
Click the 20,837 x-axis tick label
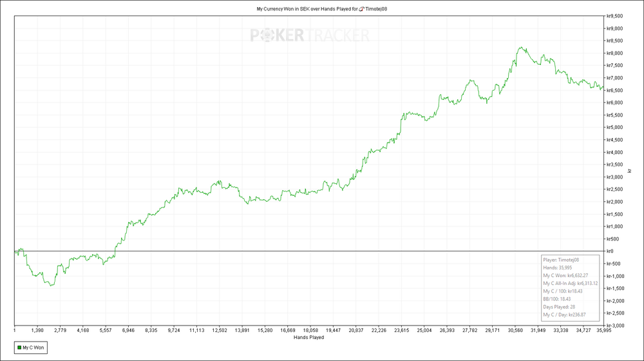point(355,330)
